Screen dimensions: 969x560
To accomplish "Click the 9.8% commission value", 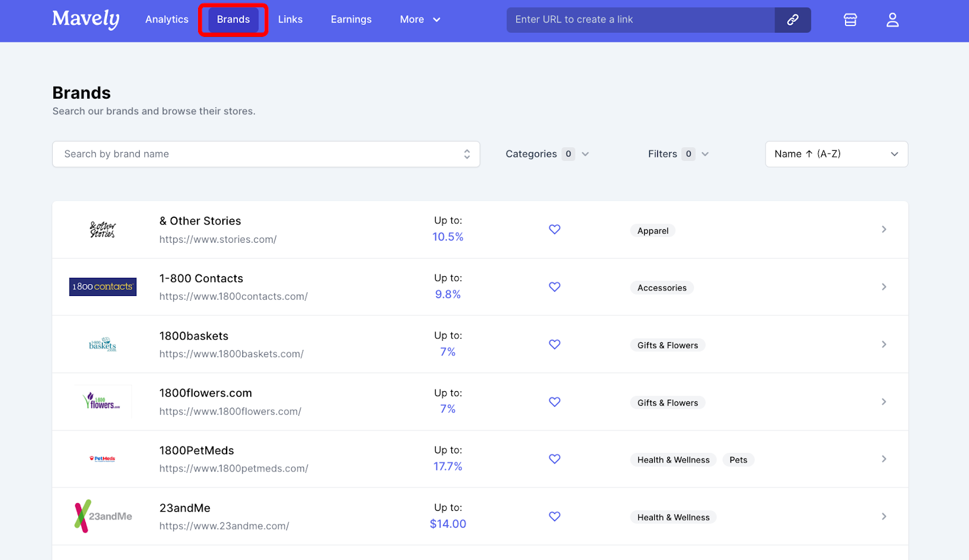I will (x=448, y=294).
